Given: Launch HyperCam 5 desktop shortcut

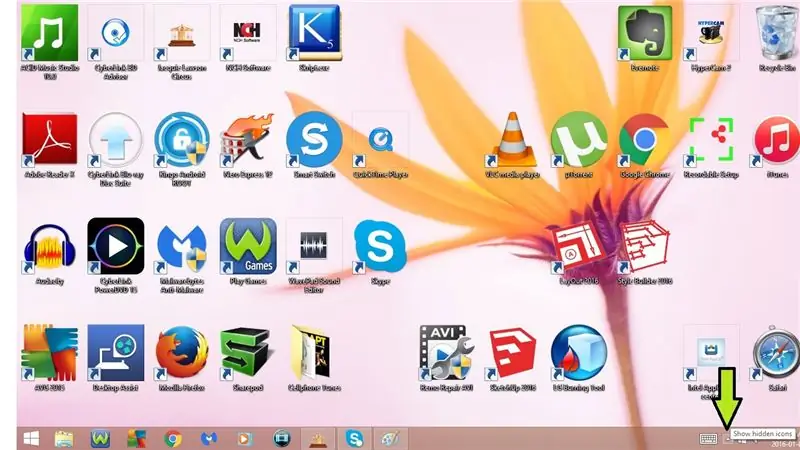Looking at the screenshot, I should [711, 34].
